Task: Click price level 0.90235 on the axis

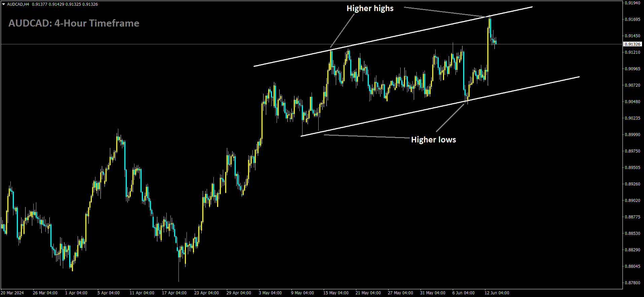Action: [632, 118]
